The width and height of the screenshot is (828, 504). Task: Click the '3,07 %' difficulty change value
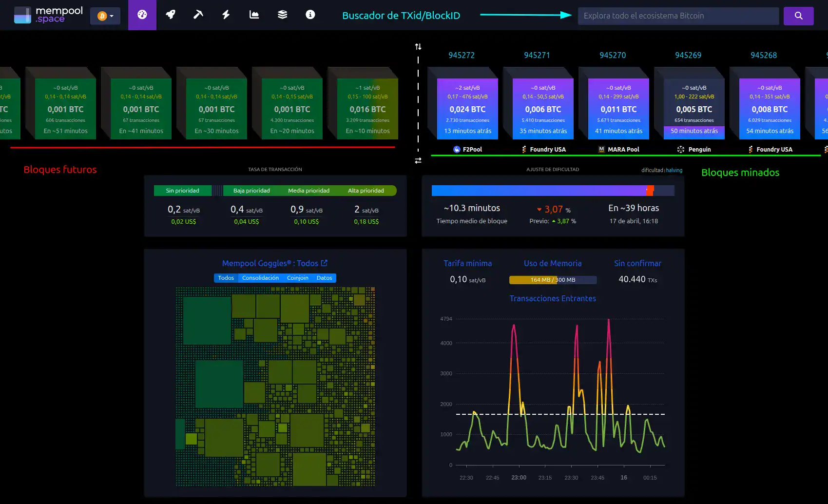pyautogui.click(x=553, y=209)
